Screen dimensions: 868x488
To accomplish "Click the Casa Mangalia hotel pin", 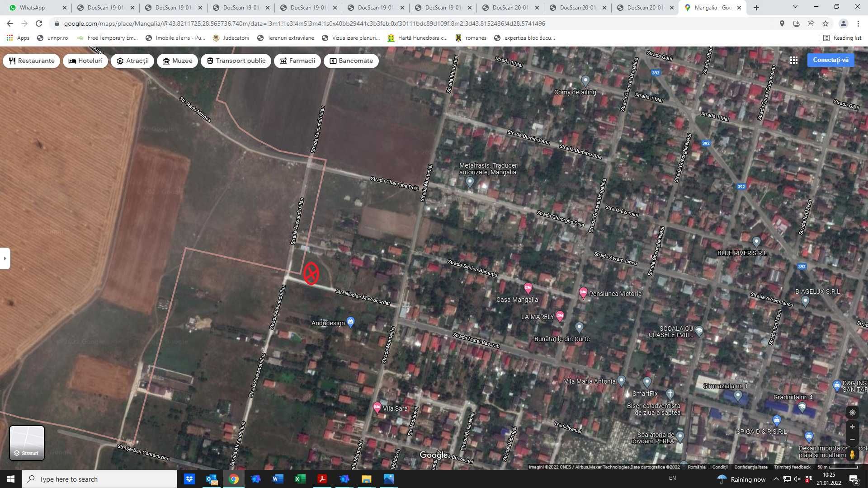I will point(528,287).
